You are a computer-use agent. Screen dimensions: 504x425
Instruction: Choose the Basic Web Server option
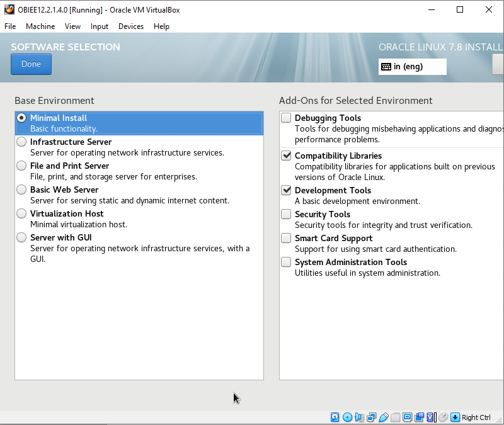click(x=22, y=190)
